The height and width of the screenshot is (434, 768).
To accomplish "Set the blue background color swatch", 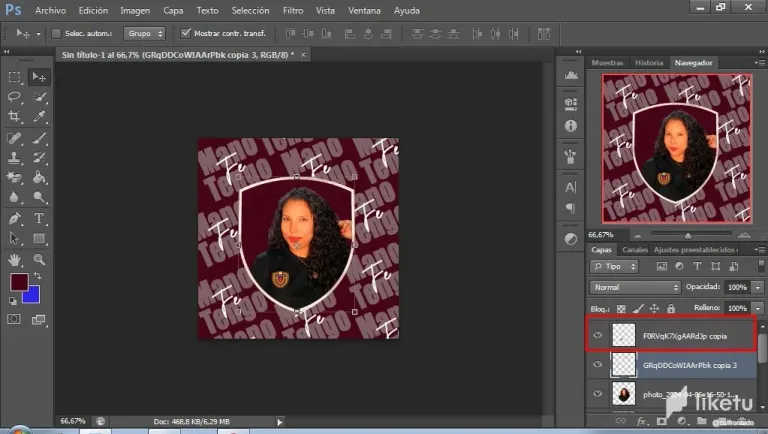I will pos(32,297).
